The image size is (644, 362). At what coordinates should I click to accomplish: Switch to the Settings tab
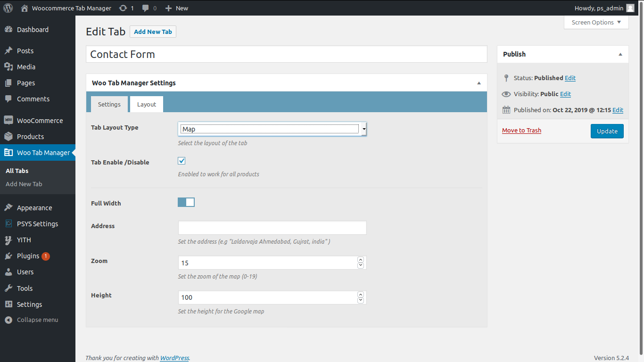click(x=109, y=104)
